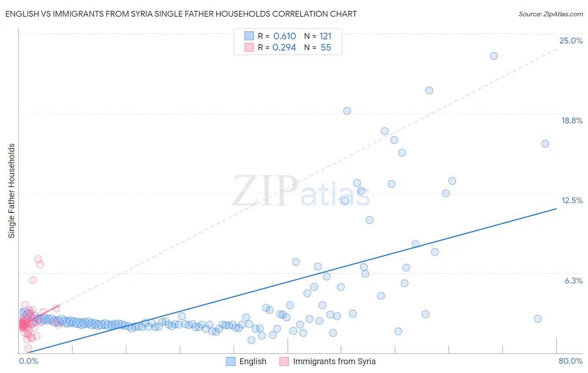This screenshot has width=588, height=373.
Task: Click the N = 121 value in legend
Action: 318,36
